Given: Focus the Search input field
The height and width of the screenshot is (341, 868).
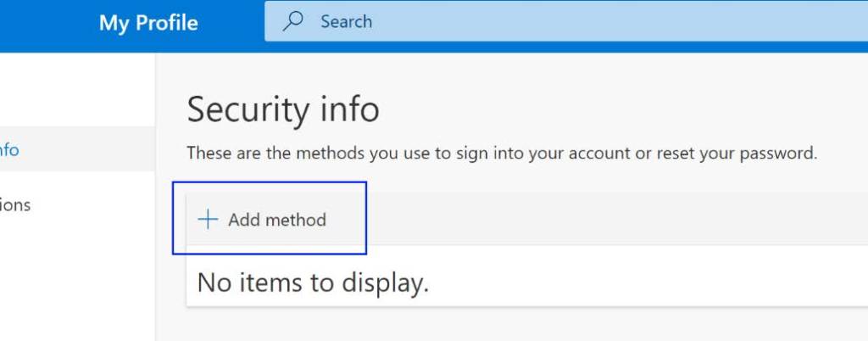Looking at the screenshot, I should 566,21.
